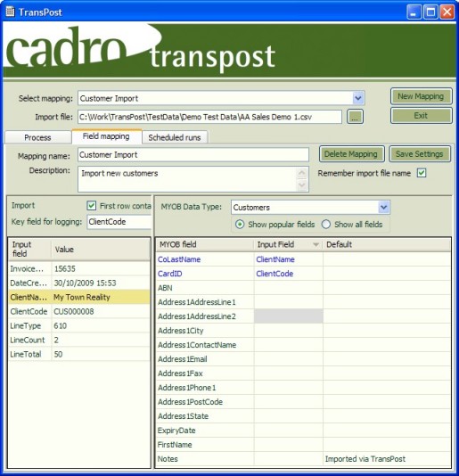Click the ClientName mapped input cell
The height and width of the screenshot is (476, 459).
tap(289, 259)
